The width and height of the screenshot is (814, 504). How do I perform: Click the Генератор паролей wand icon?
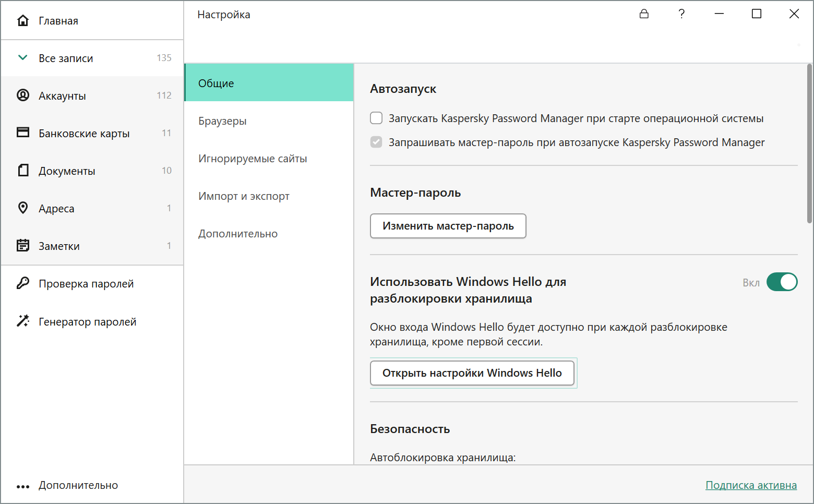(x=23, y=321)
